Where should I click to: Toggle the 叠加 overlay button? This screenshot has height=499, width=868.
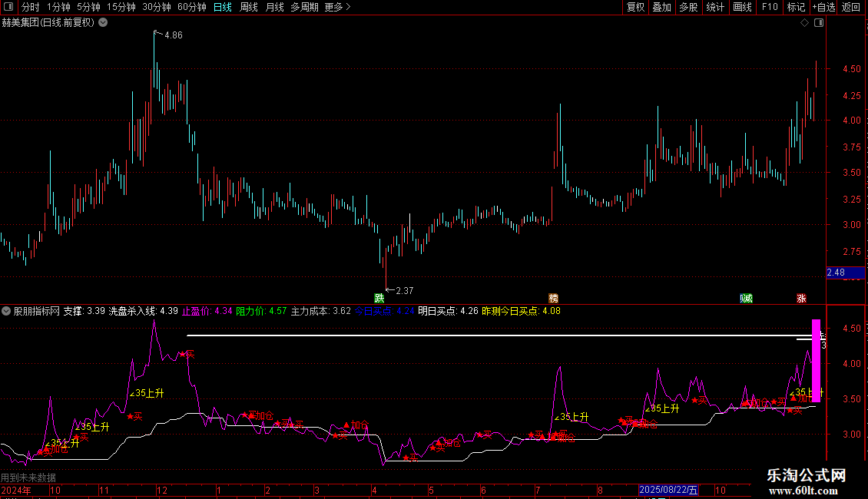(x=661, y=7)
